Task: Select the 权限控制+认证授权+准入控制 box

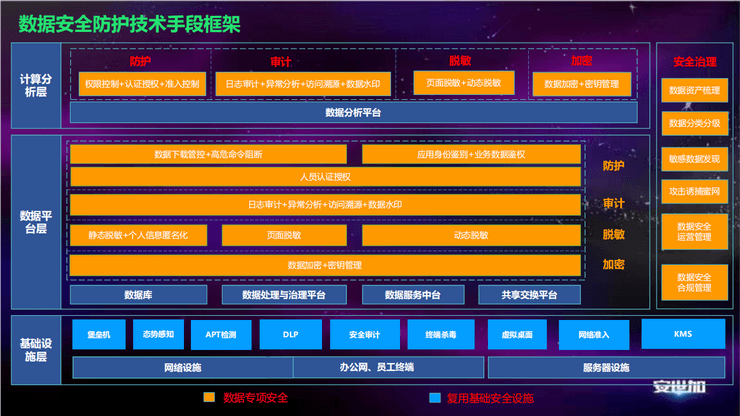Action: (142, 84)
